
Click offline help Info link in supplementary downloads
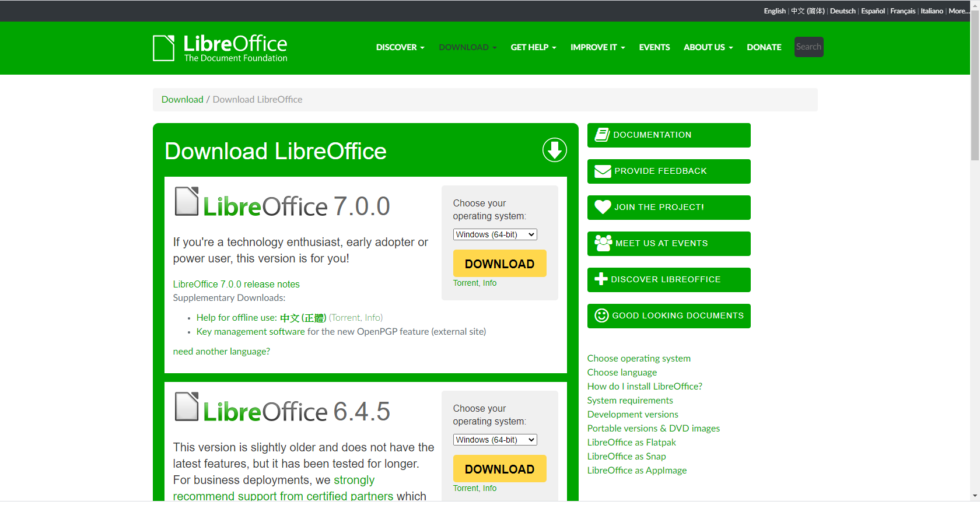pos(372,318)
